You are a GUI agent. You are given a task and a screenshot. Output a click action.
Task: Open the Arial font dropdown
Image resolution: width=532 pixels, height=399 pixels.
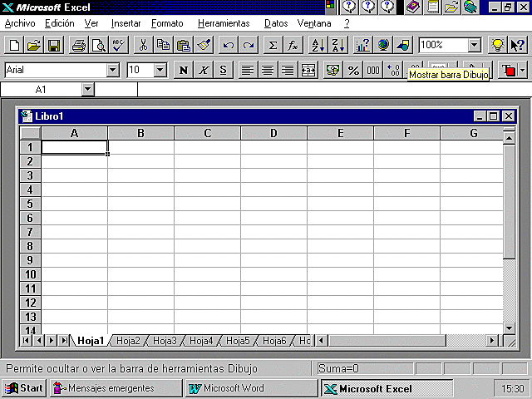[112, 70]
